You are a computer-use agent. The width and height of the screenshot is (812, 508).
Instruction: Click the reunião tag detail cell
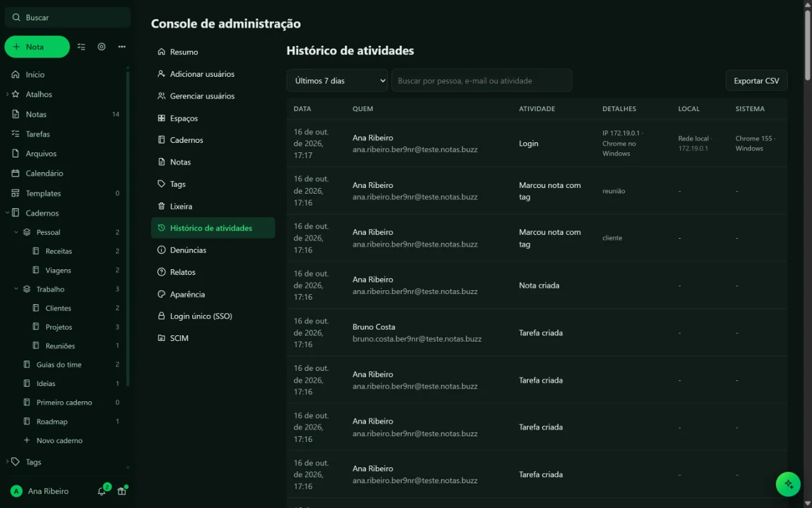click(613, 191)
